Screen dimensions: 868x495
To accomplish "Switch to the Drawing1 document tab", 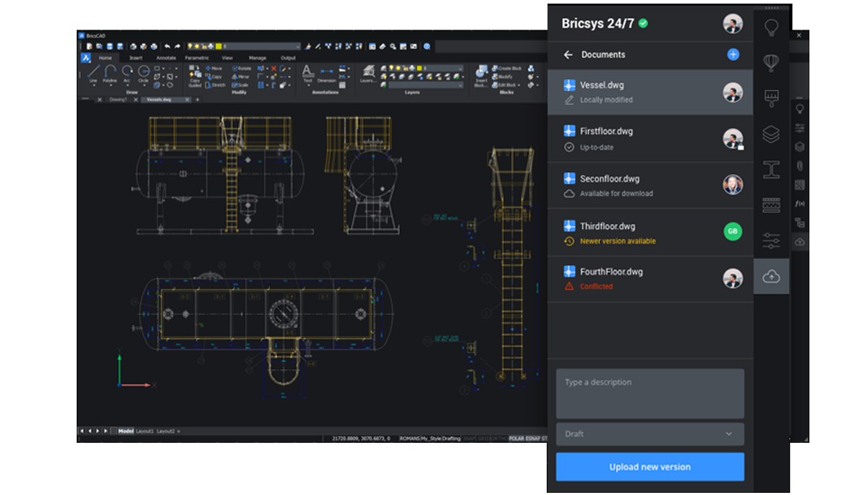I will (x=118, y=100).
